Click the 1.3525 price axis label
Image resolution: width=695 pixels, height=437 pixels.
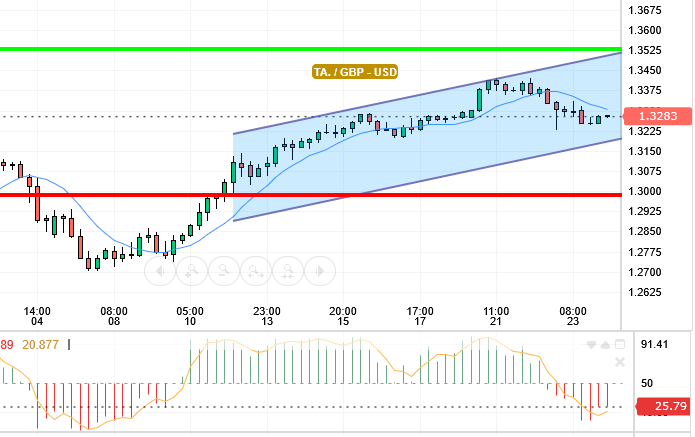[x=645, y=50]
